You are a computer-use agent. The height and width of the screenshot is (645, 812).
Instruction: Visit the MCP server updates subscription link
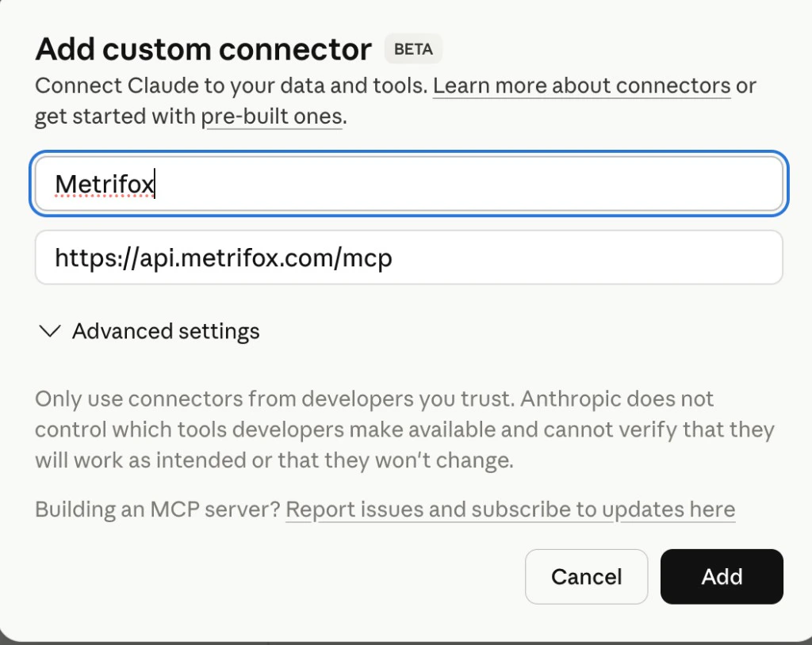tap(511, 510)
